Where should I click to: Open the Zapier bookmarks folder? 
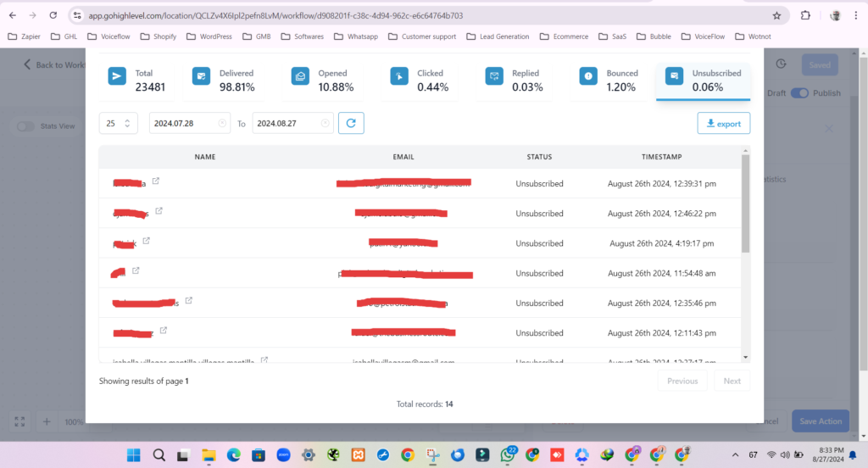[25, 36]
